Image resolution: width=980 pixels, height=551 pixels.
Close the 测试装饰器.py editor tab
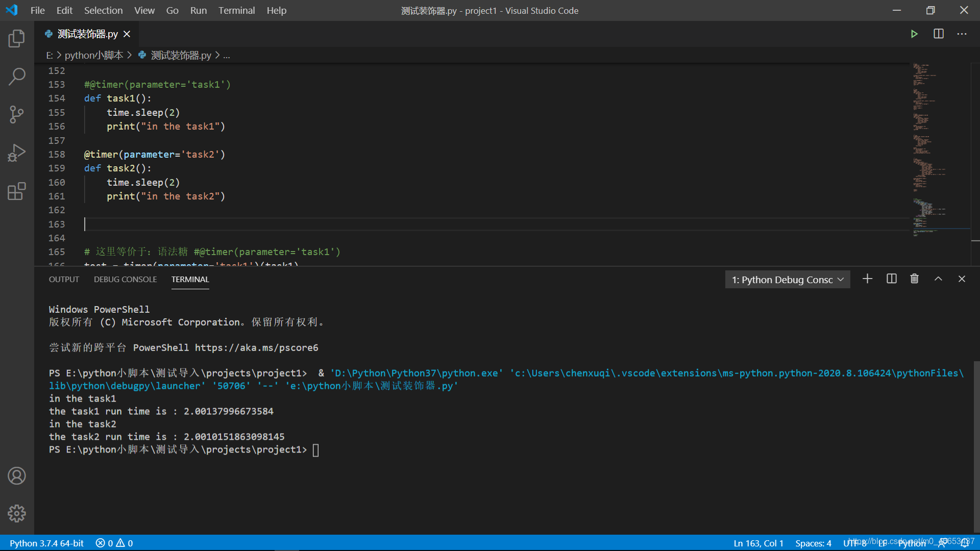(127, 34)
